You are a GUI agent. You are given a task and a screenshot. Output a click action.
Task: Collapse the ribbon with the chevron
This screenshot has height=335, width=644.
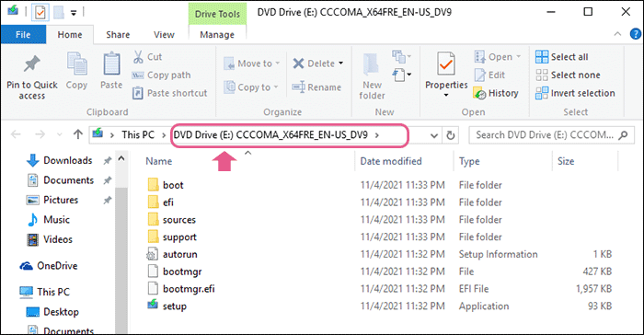coord(617,34)
